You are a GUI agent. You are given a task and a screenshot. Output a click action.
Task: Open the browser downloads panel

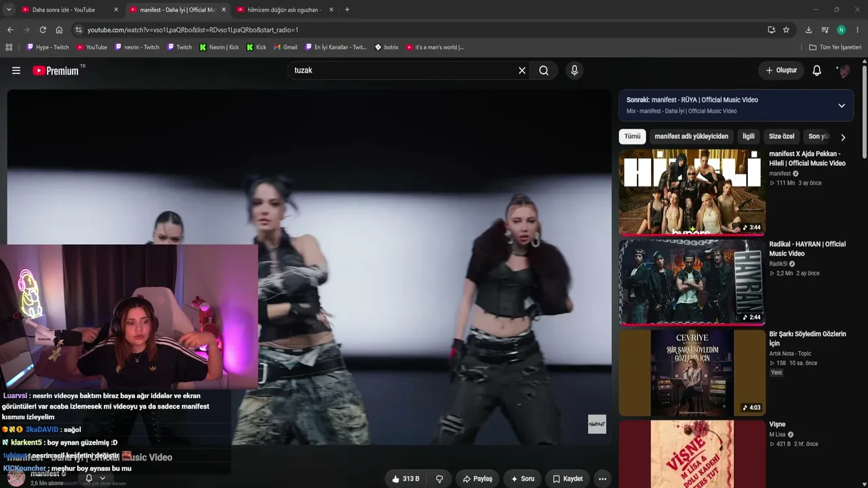pos(808,30)
